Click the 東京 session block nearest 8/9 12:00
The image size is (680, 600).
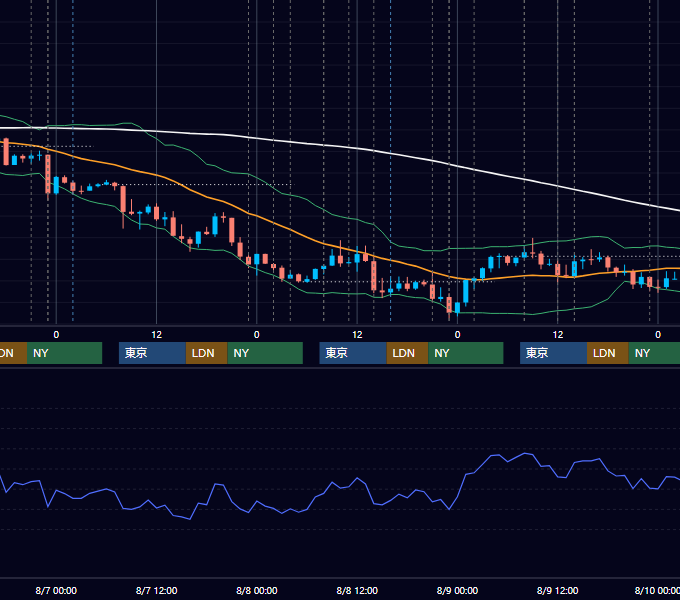(x=553, y=353)
